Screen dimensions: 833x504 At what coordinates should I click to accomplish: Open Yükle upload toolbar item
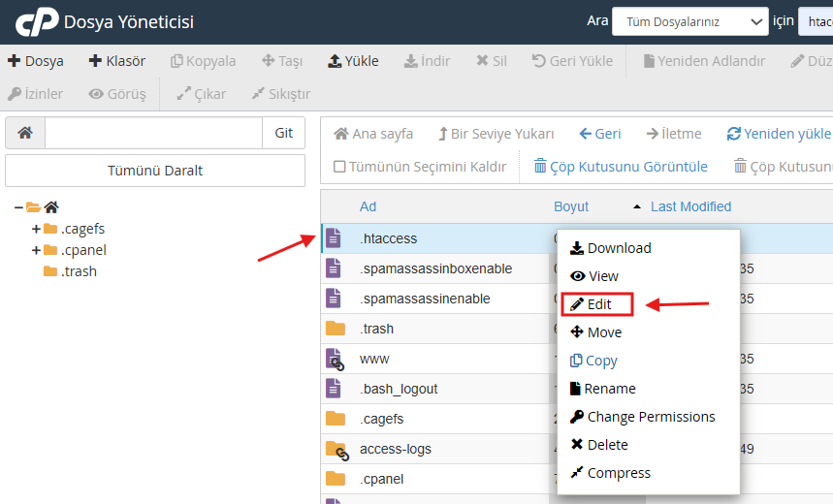coord(353,61)
